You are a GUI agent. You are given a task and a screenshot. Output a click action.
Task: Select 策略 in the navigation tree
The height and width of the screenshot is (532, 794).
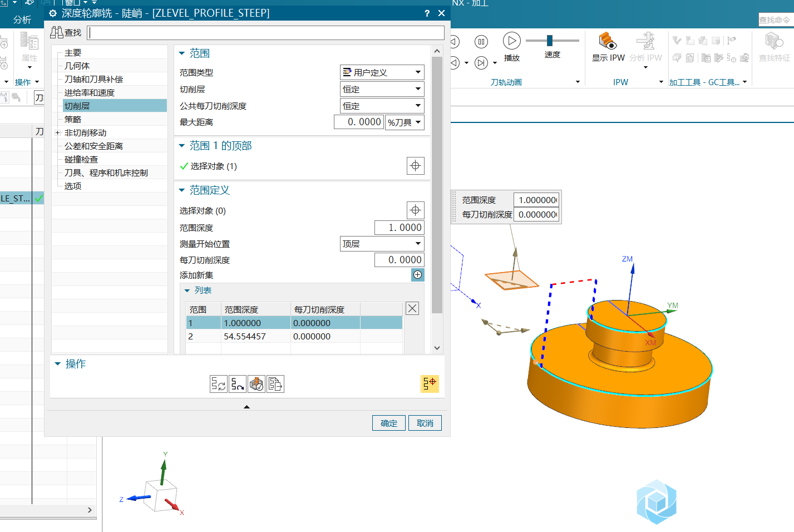(73, 120)
